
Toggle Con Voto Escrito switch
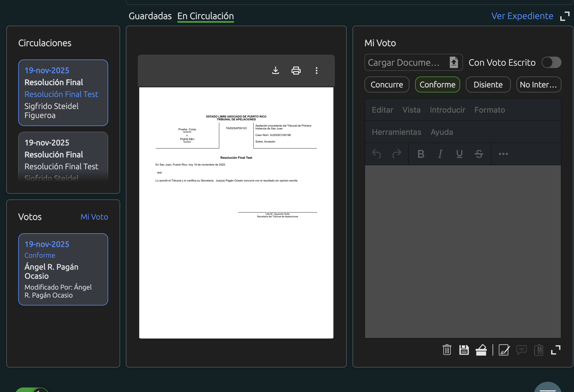(551, 62)
